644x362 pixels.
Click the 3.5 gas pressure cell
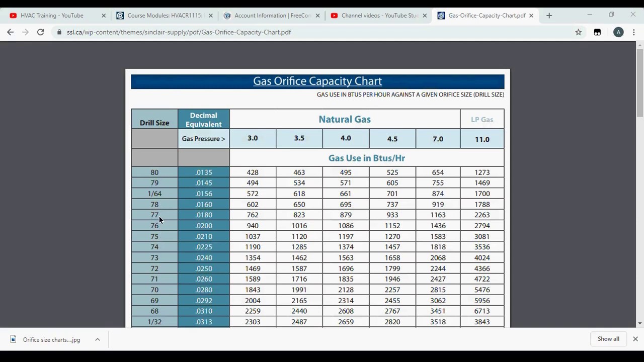point(299,138)
